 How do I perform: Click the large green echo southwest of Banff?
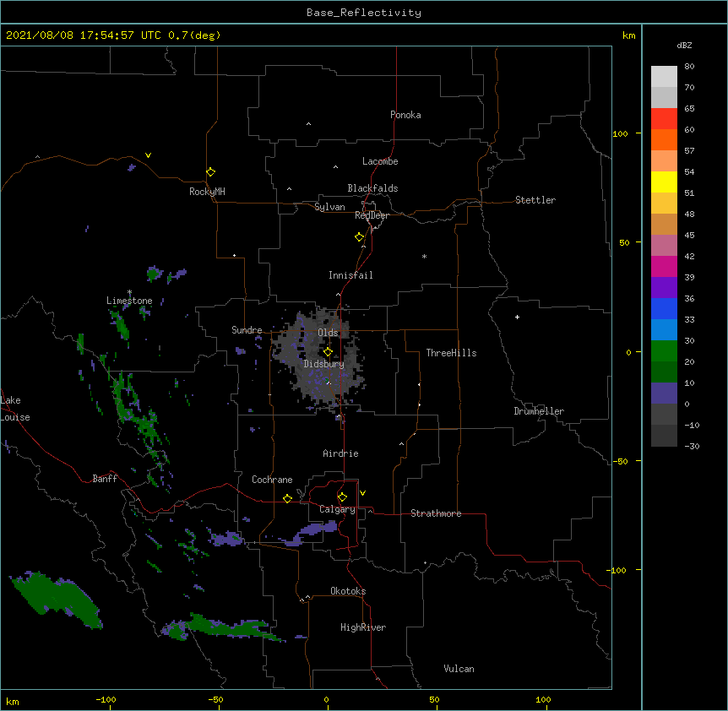click(x=56, y=599)
